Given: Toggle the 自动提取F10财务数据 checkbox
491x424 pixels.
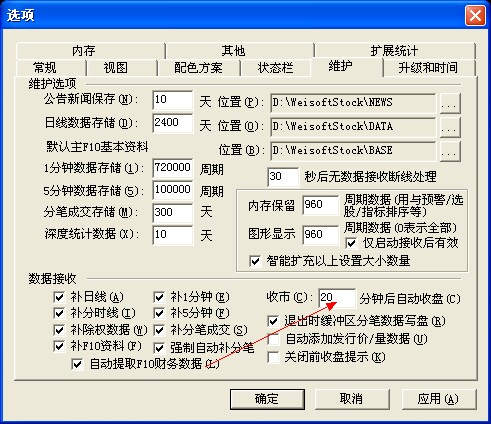Looking at the screenshot, I should click(77, 364).
